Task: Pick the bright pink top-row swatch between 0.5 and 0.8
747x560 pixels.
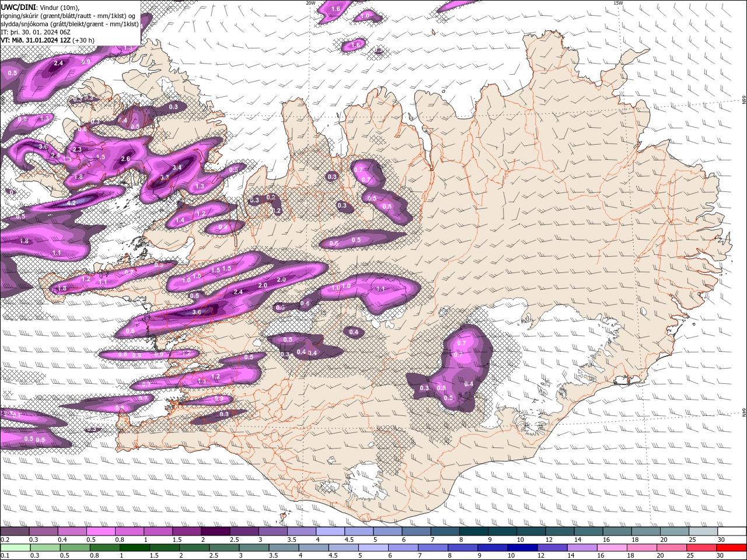Action: (101, 531)
